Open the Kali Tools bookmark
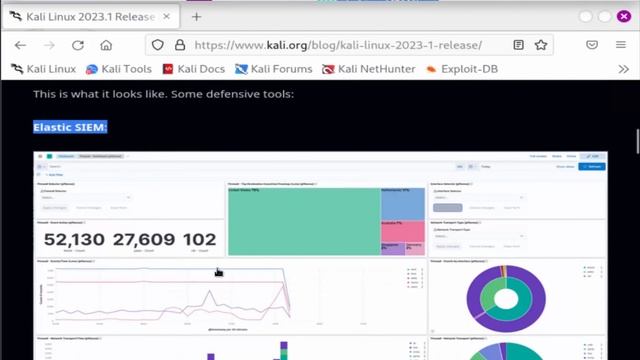Image resolution: width=640 pixels, height=360 pixels. pos(119,69)
